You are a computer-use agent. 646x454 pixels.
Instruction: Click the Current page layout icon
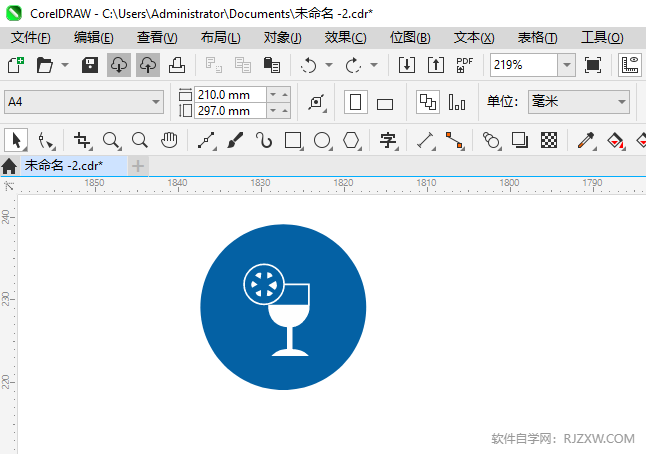[x=457, y=102]
